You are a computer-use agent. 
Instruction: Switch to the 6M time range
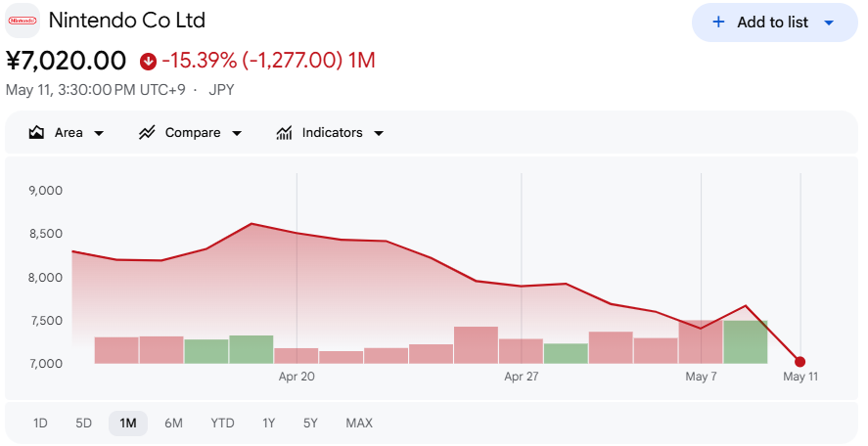coord(173,424)
